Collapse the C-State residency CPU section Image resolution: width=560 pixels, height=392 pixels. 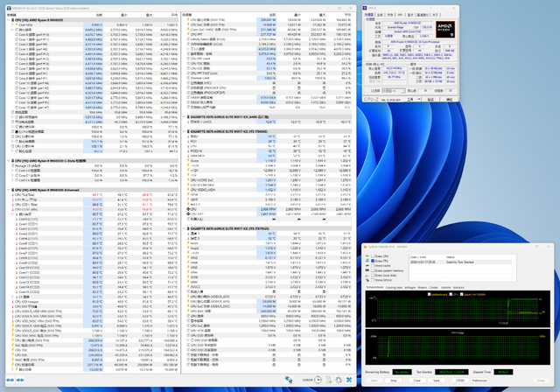9,161
